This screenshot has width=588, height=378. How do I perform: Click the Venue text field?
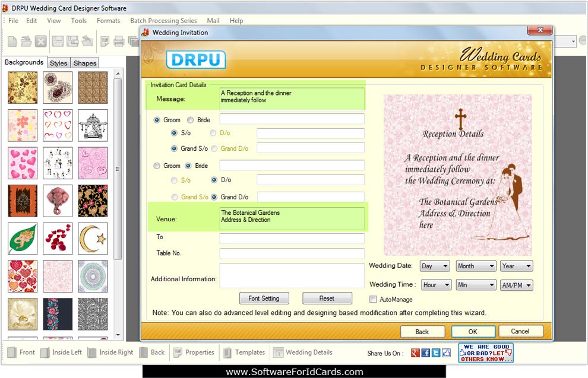[x=292, y=219]
